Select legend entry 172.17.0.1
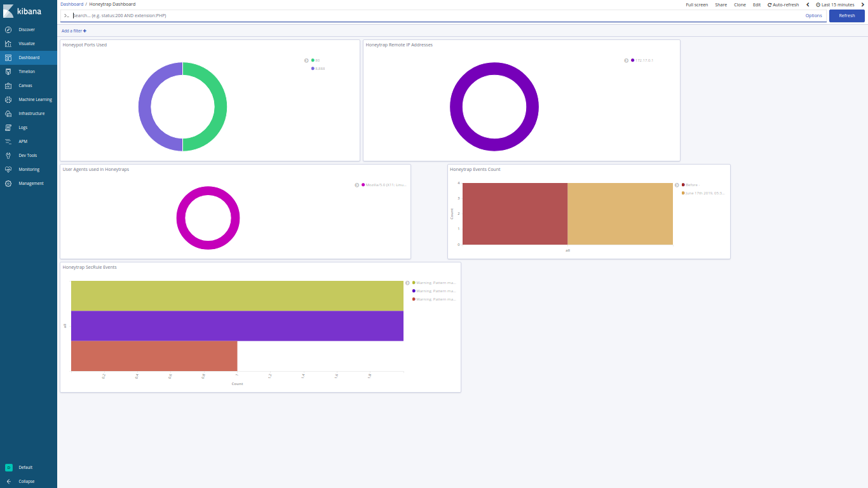 pos(642,60)
